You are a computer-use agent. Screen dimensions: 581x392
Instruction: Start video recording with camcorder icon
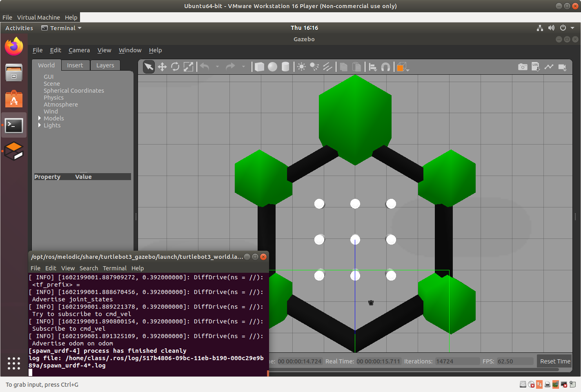click(x=562, y=67)
